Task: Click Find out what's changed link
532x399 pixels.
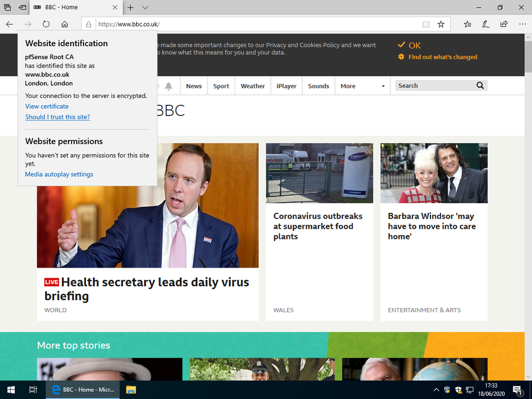Action: [x=443, y=57]
